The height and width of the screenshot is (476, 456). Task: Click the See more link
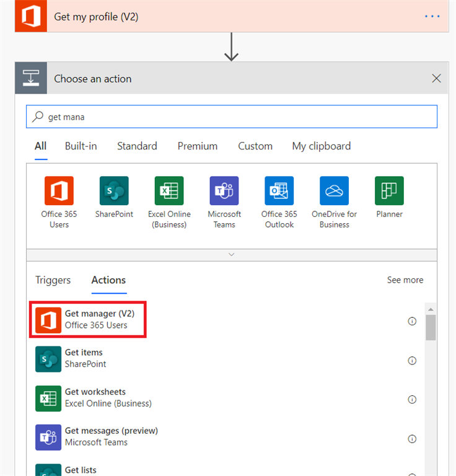[405, 280]
